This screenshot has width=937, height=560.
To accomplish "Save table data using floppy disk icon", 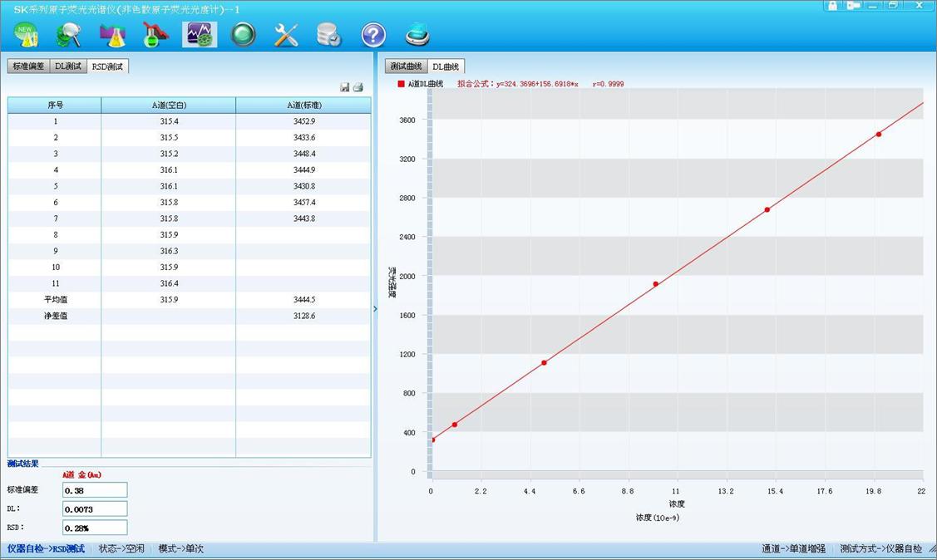I will pos(345,87).
